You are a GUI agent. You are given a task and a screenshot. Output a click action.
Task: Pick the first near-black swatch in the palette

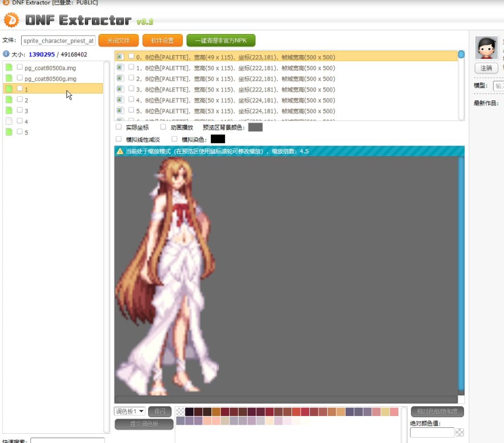pyautogui.click(x=189, y=412)
